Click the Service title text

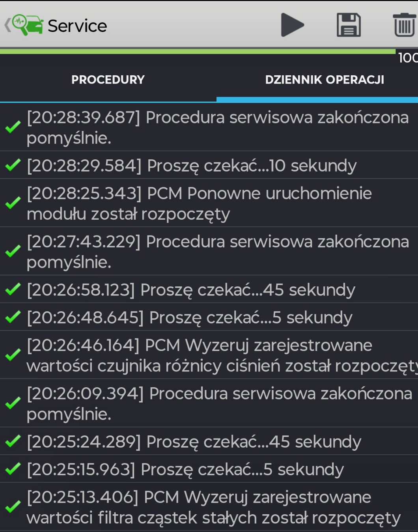77,26
